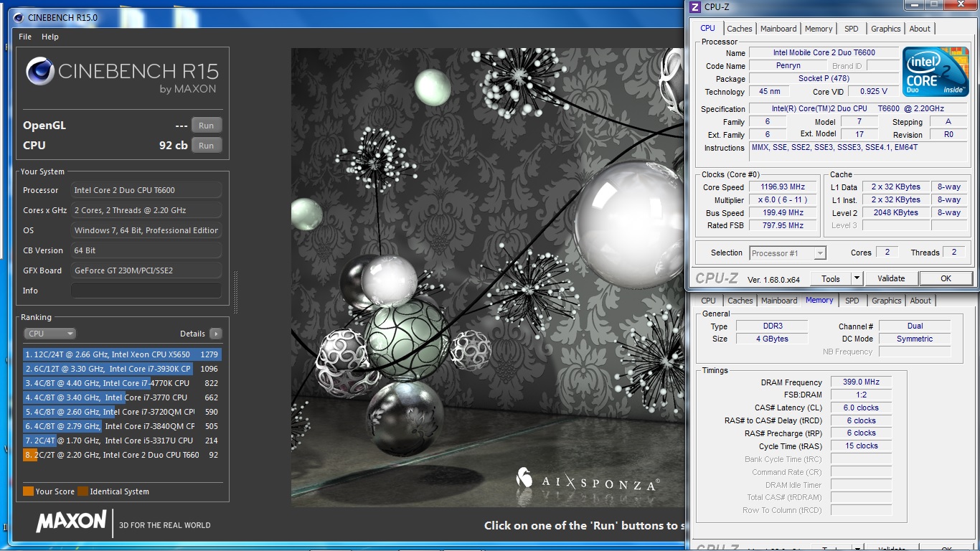Click the orange Your Score legend swatch
Image resolution: width=980 pixels, height=551 pixels.
coord(29,491)
